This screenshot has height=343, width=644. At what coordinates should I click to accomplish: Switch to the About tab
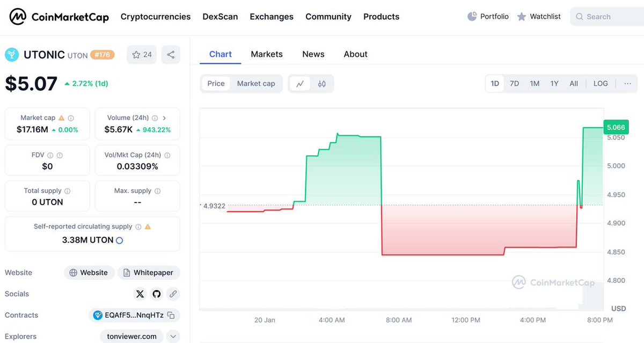click(x=356, y=54)
